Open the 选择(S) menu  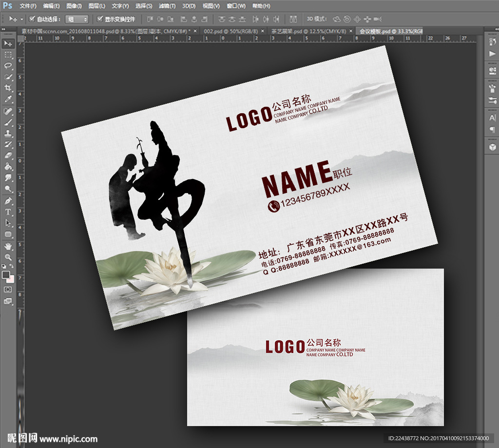click(x=144, y=6)
